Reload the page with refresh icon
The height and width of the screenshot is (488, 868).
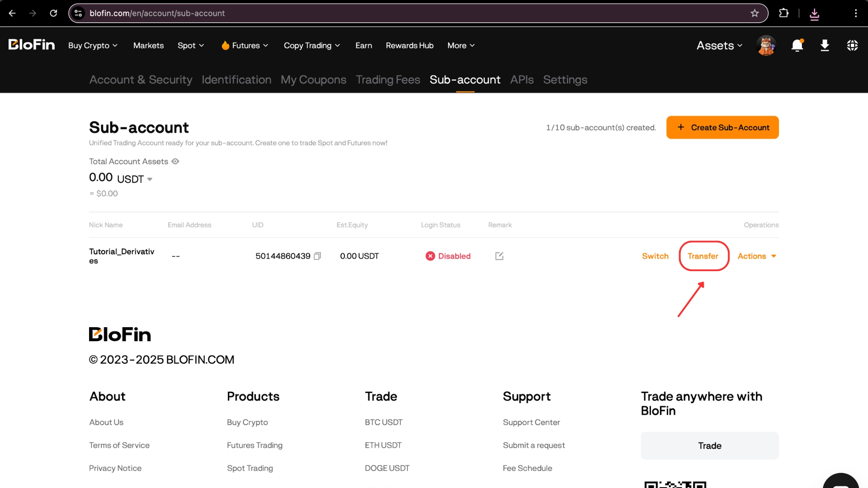tap(53, 13)
